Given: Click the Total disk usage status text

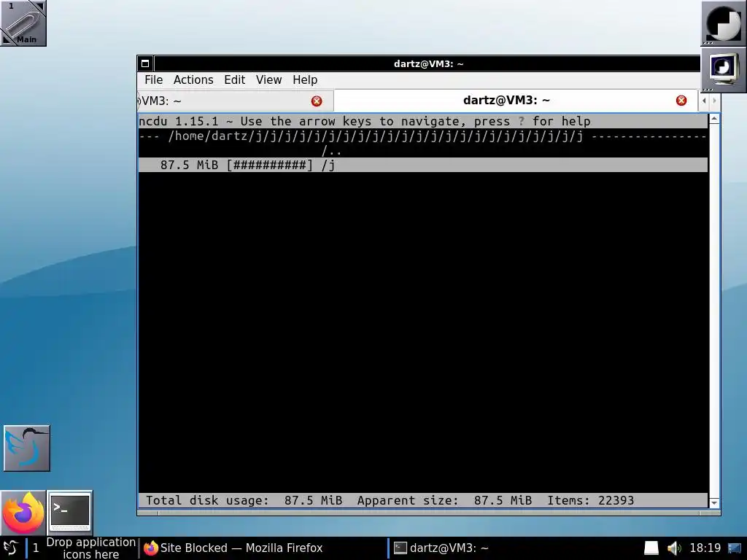Looking at the screenshot, I should (x=244, y=500).
